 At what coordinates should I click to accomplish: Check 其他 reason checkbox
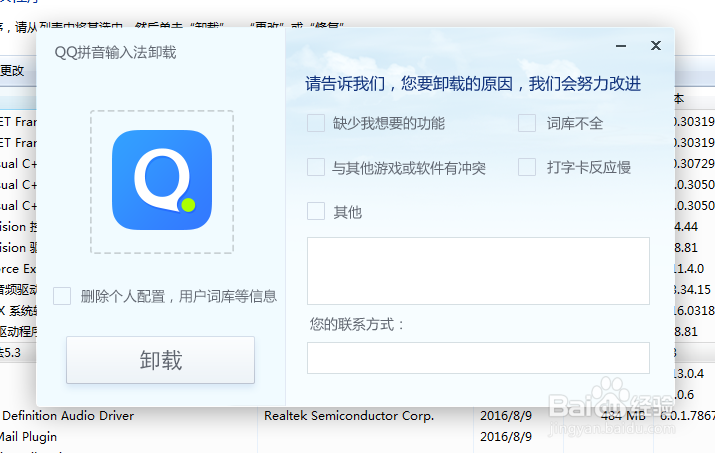click(316, 212)
